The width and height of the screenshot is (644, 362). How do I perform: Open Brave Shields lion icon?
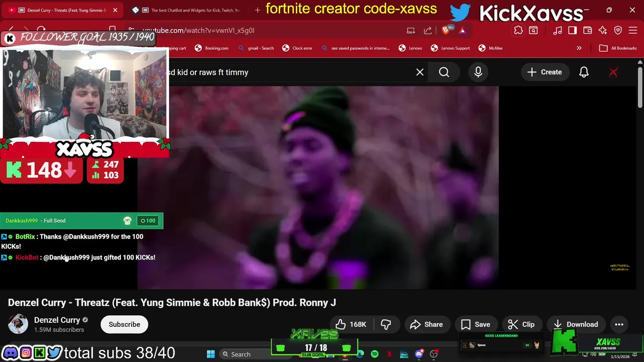[x=446, y=30]
